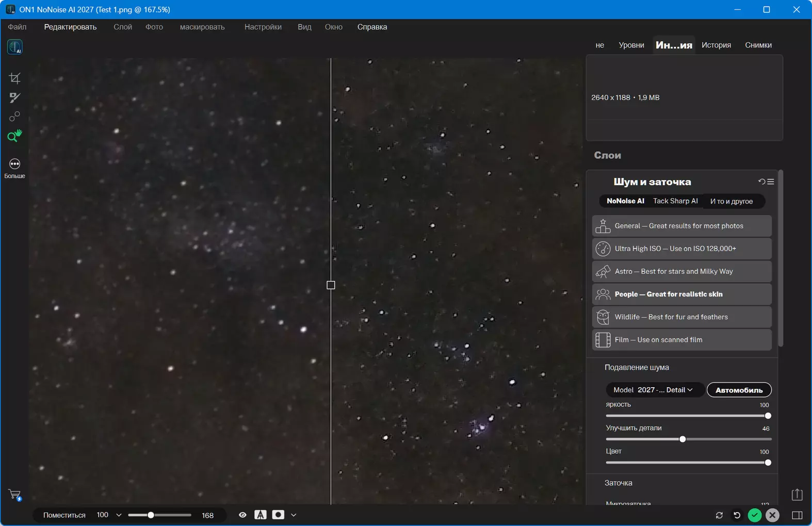This screenshot has height=526, width=812.
Task: Click the Поместиться fit button
Action: (x=64, y=515)
